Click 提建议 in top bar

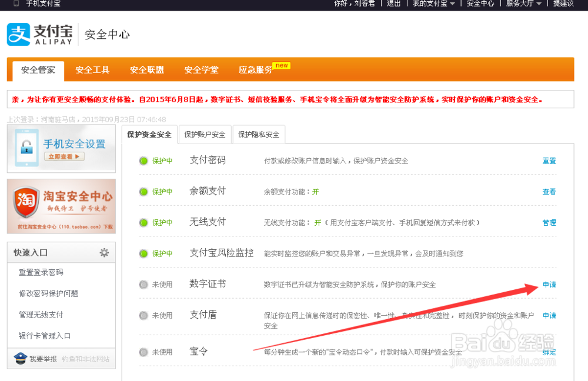coord(564,4)
